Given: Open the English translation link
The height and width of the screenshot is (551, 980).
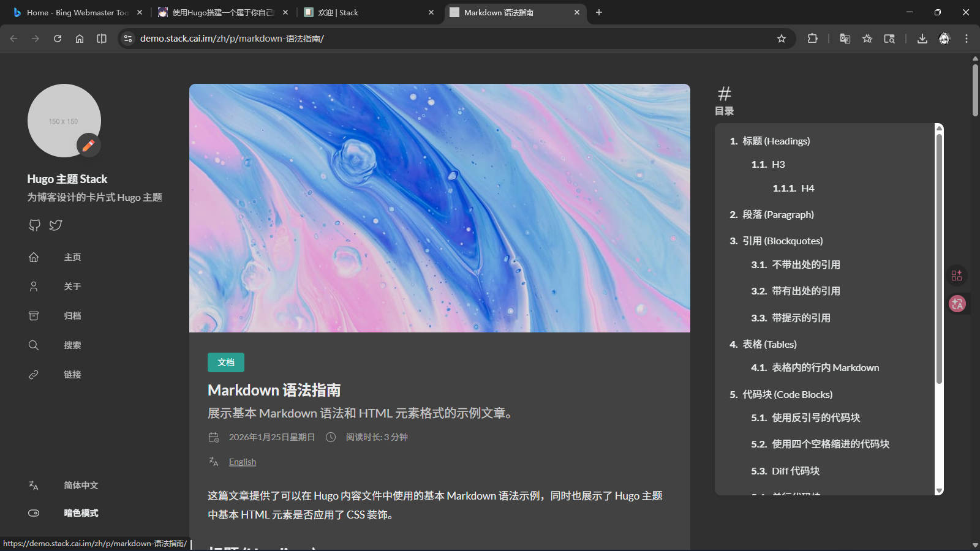Looking at the screenshot, I should [243, 462].
